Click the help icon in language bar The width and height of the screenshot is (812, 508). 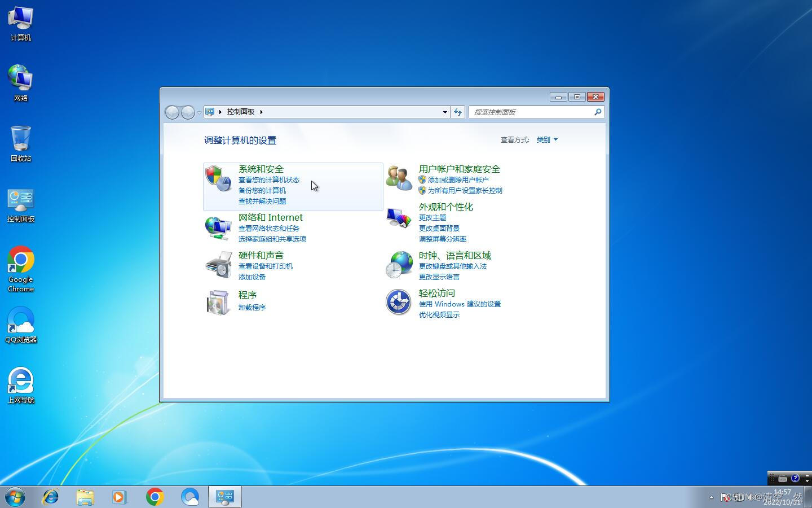795,478
